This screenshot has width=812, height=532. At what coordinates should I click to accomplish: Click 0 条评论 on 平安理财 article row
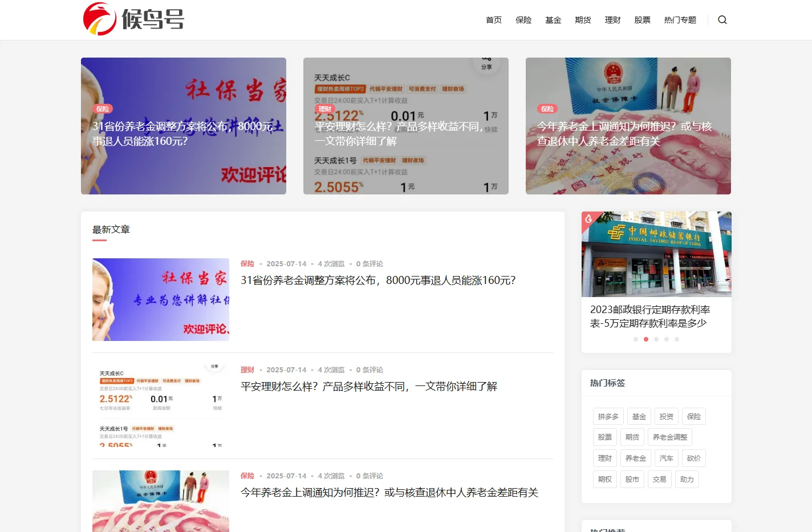pos(370,369)
